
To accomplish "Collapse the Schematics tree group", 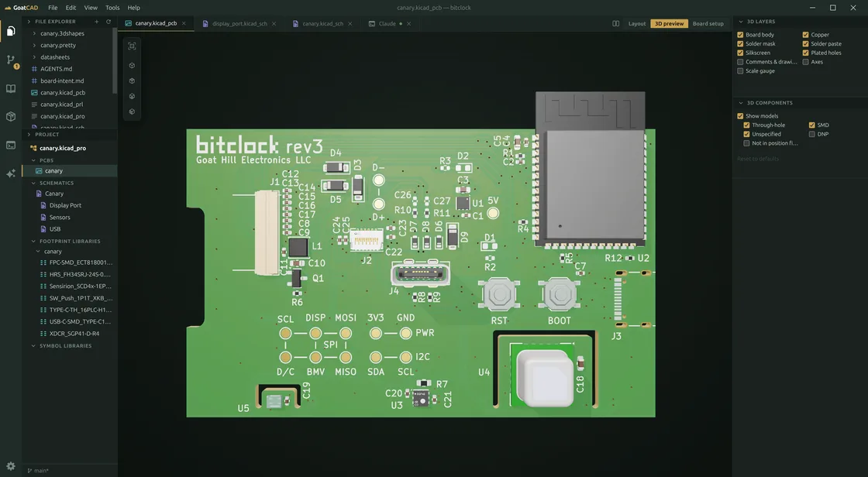I will click(x=33, y=184).
